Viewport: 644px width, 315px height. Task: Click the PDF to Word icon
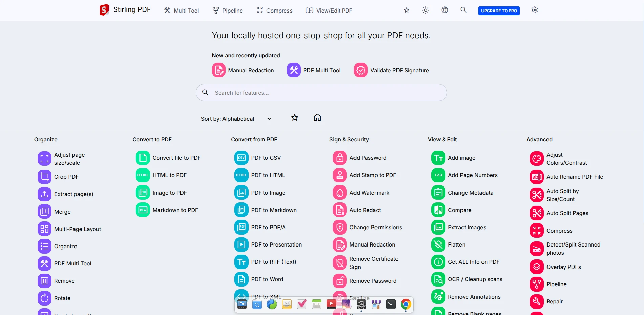(x=241, y=279)
